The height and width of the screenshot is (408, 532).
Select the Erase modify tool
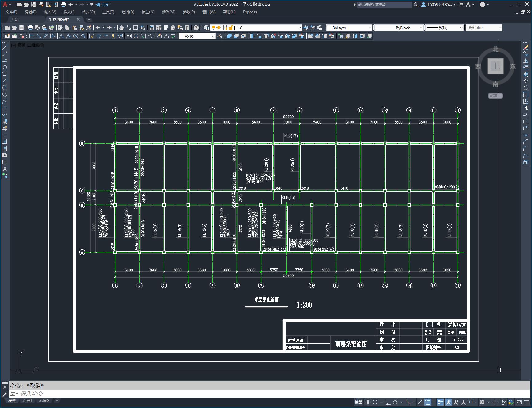(526, 47)
